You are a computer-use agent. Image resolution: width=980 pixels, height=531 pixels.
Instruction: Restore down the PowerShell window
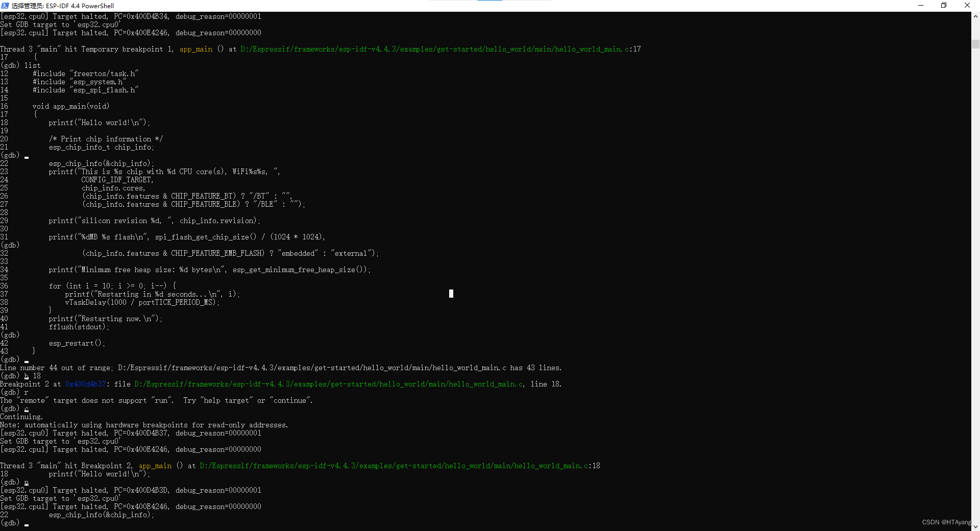click(944, 6)
